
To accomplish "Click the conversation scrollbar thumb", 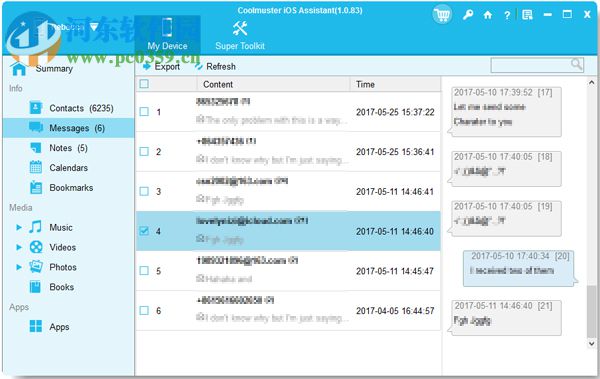I will pyautogui.click(x=591, y=312).
